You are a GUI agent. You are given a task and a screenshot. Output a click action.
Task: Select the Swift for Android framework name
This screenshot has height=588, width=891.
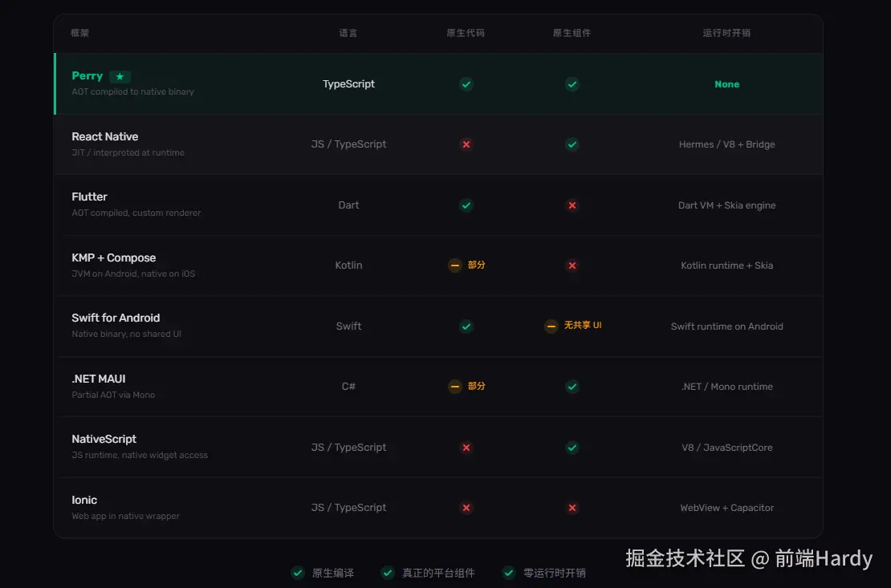tap(116, 318)
